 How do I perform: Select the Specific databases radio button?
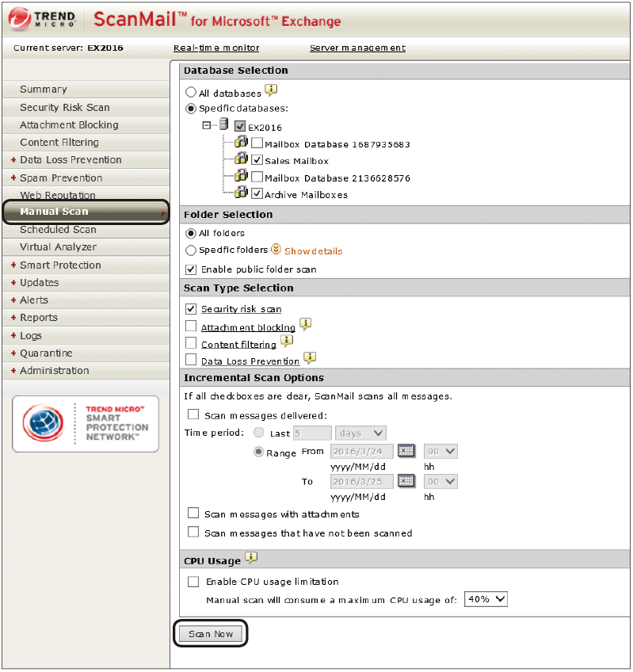191,109
